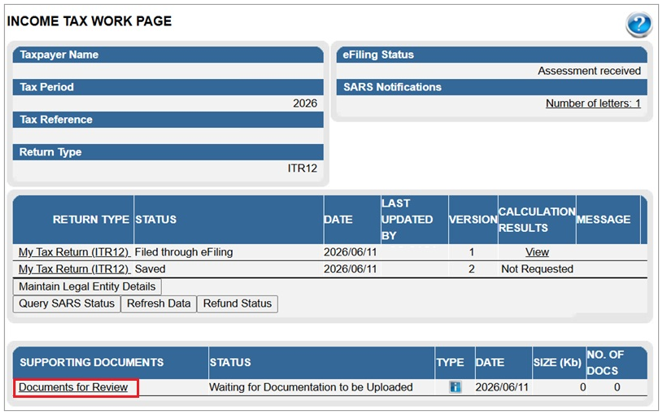
Task: Open the blue question mark help icon
Action: (x=639, y=24)
